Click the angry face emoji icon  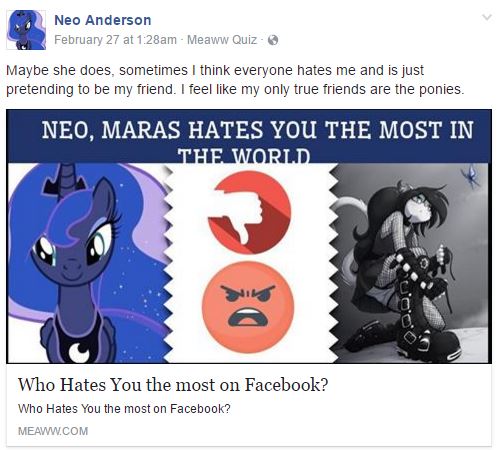coord(248,307)
